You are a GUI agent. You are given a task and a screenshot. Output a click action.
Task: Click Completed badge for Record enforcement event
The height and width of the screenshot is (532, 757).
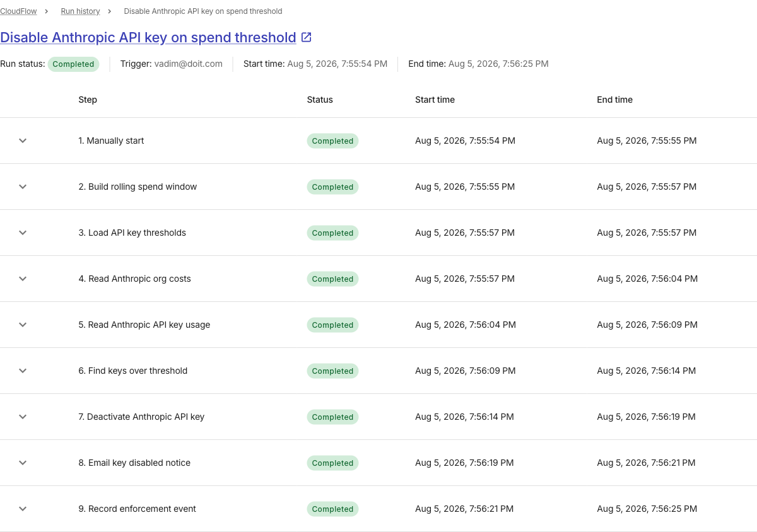point(332,509)
